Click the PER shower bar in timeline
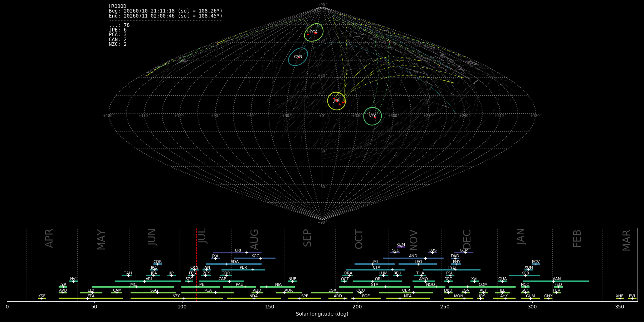 point(243,270)
